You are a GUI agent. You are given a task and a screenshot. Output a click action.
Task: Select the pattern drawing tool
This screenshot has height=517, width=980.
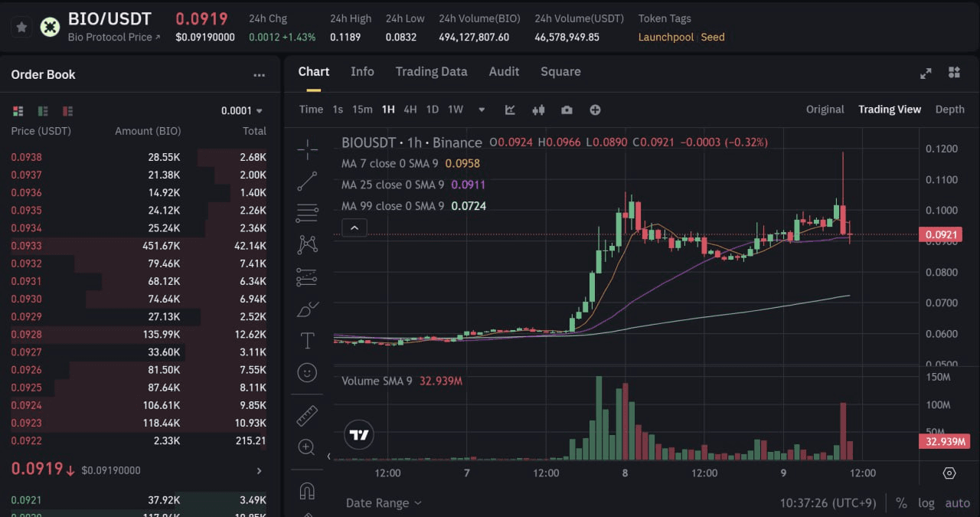click(307, 244)
